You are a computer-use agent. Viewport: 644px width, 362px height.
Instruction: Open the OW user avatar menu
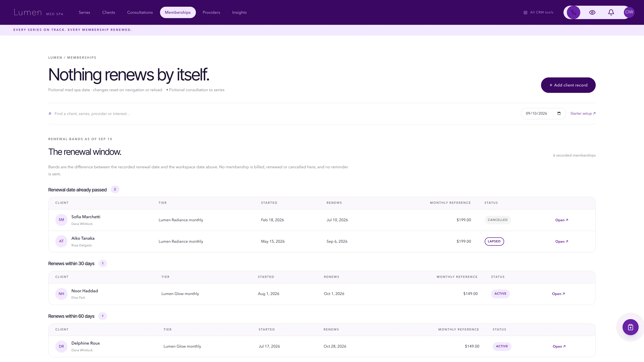(x=629, y=12)
